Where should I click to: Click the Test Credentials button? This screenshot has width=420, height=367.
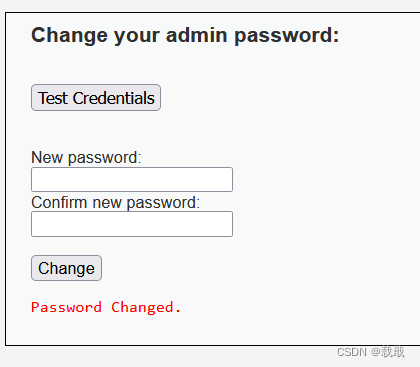(x=96, y=98)
